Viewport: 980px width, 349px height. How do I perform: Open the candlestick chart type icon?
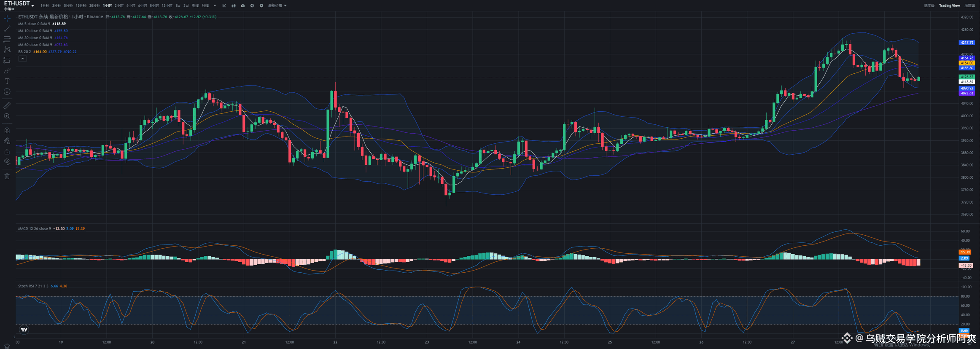[233, 5]
